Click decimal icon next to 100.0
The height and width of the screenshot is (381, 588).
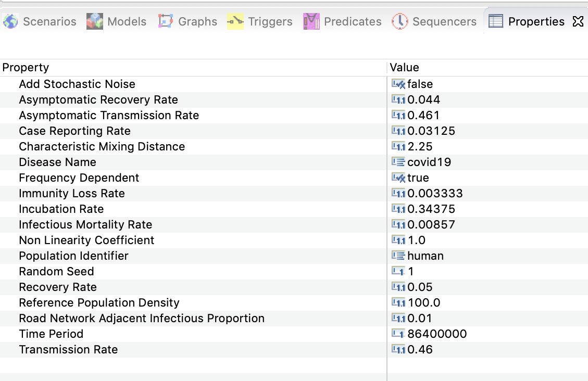pyautogui.click(x=398, y=303)
